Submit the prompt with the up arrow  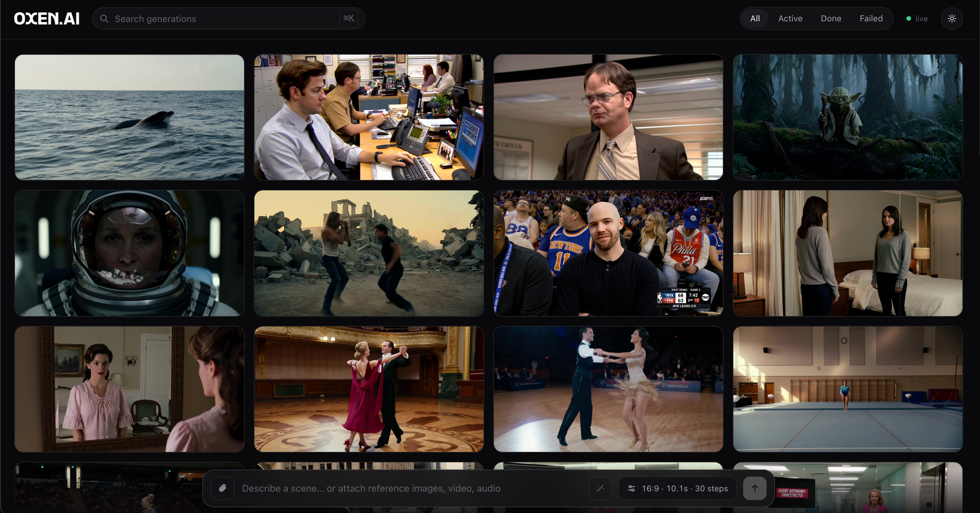point(755,488)
